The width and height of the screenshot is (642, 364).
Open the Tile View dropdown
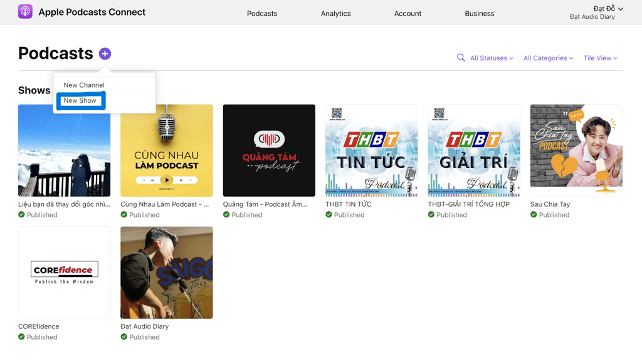click(600, 58)
